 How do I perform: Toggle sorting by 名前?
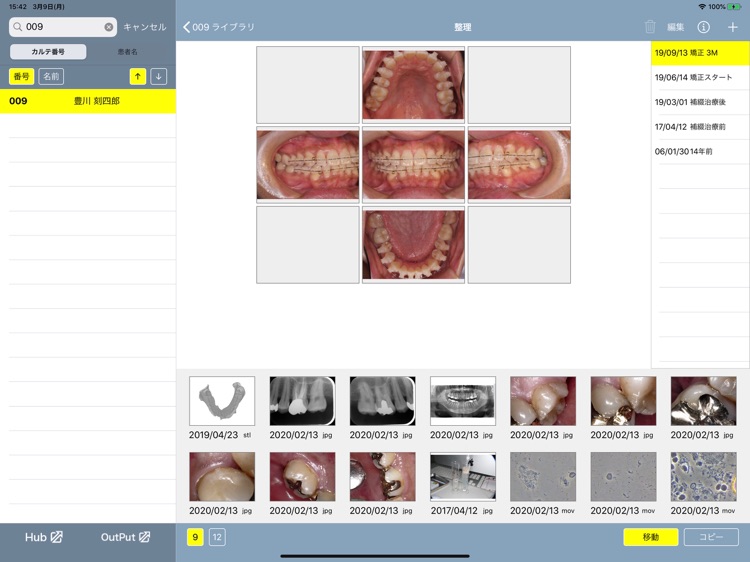click(51, 77)
